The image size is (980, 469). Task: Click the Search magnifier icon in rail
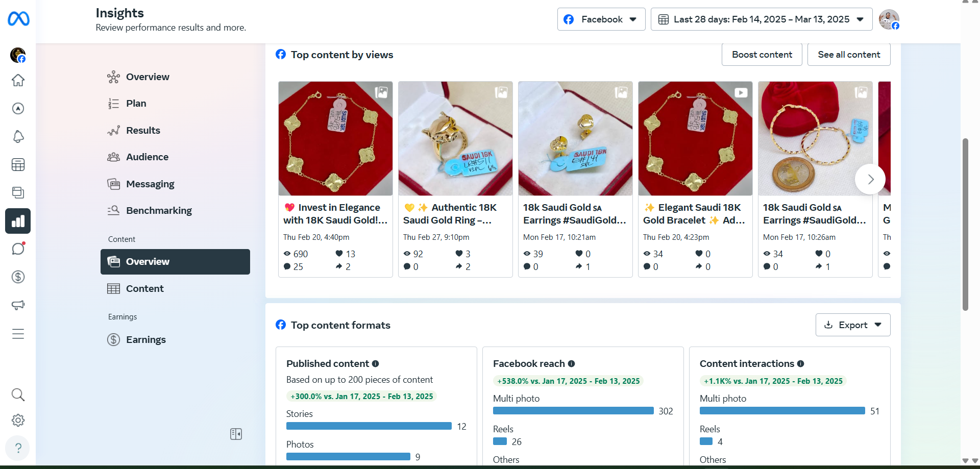[18, 394]
